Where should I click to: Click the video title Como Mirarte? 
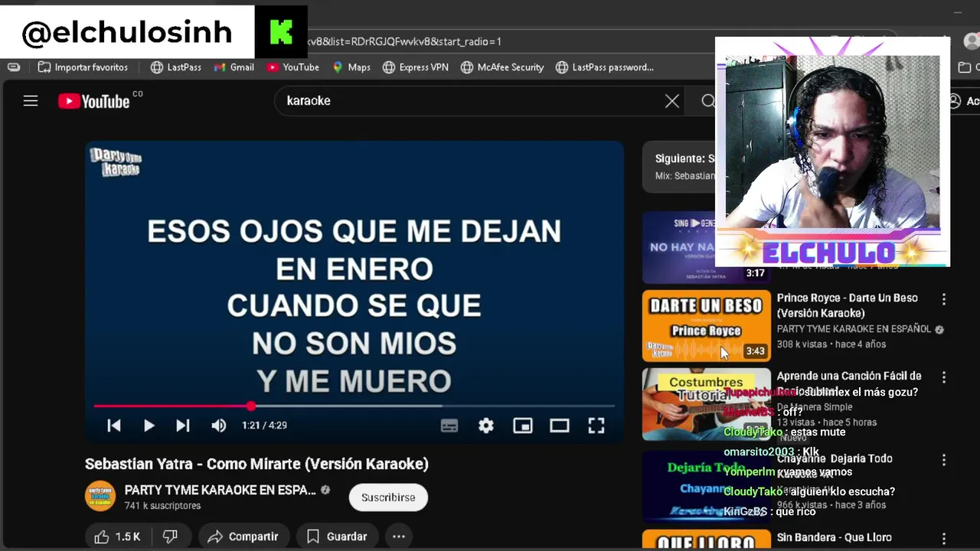click(x=256, y=464)
